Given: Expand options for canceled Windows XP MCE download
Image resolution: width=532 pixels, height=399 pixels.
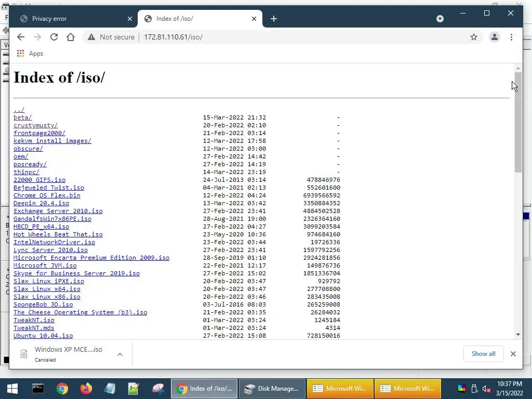Looking at the screenshot, I should (x=120, y=354).
